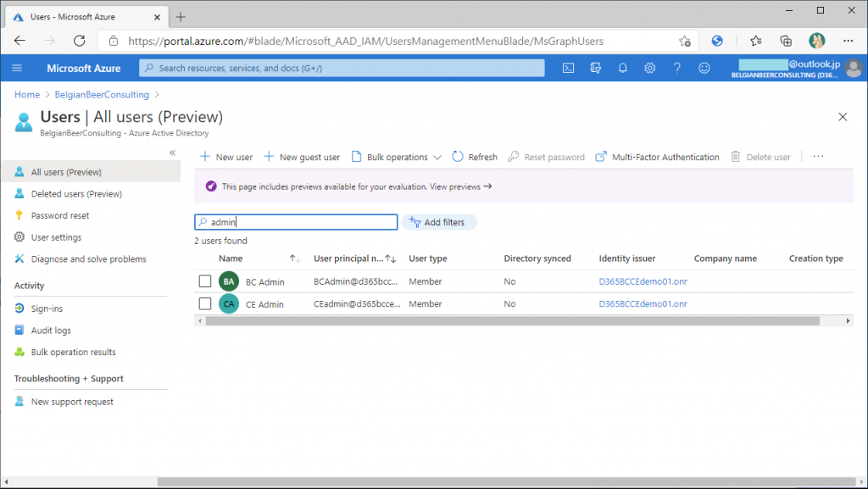This screenshot has width=868, height=489.
Task: Click the user search box containing admin
Action: 296,222
